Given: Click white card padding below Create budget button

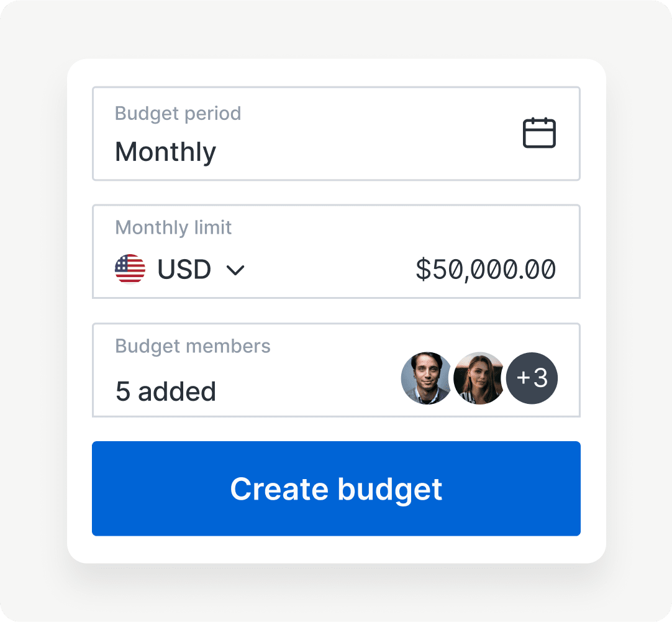Looking at the screenshot, I should coord(335,549).
